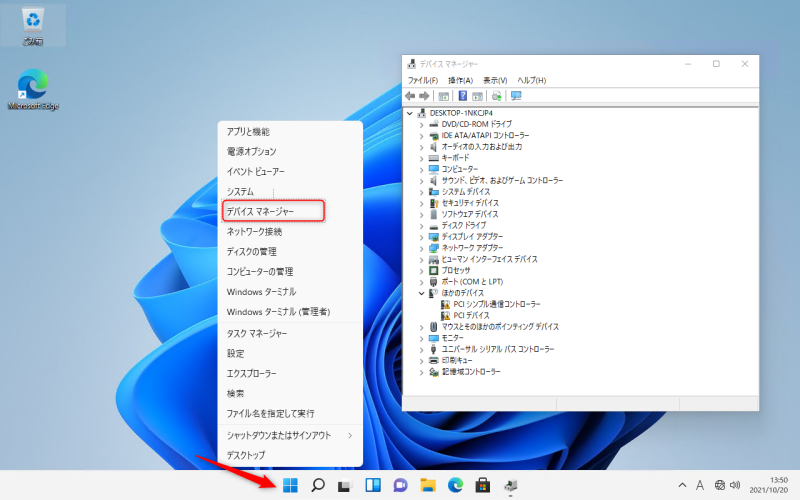Open 表示(V) menu in Device Manager
Image resolution: width=800 pixels, height=500 pixels.
(495, 80)
